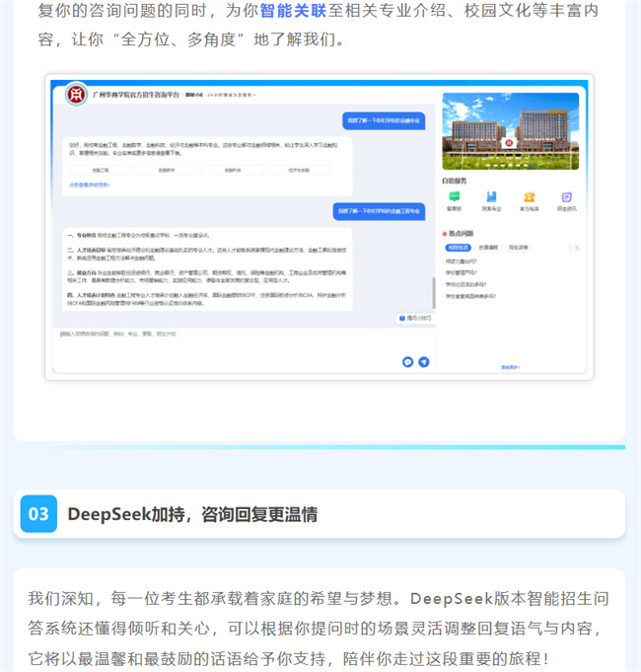The image size is (641, 672).
Task: Expand more hot-question tabs with double-chevron arrow
Action: click(x=576, y=248)
